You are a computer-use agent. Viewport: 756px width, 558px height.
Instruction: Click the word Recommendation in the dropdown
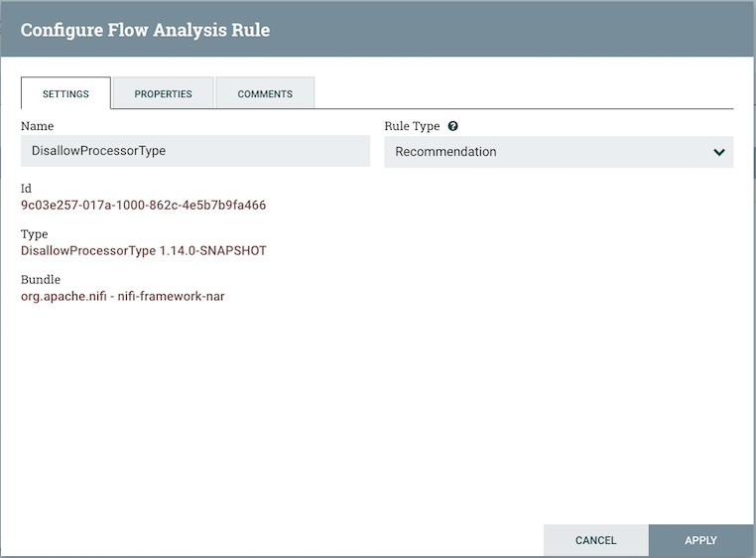(x=445, y=152)
